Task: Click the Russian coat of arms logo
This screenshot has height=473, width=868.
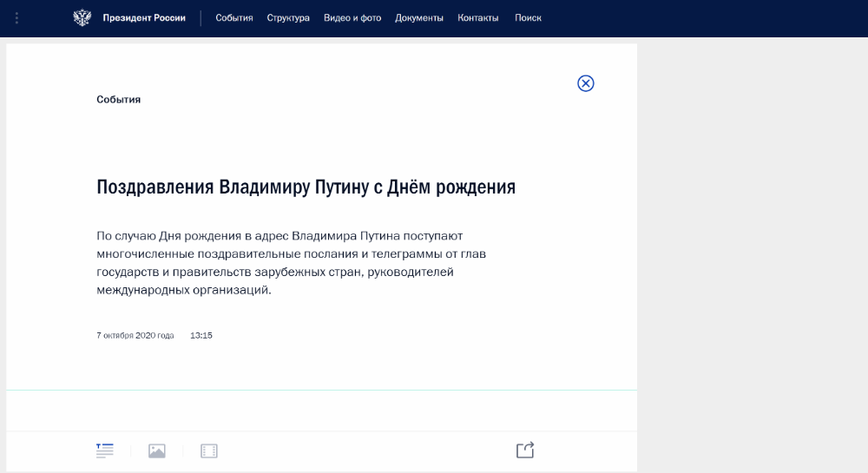Action: tap(82, 17)
